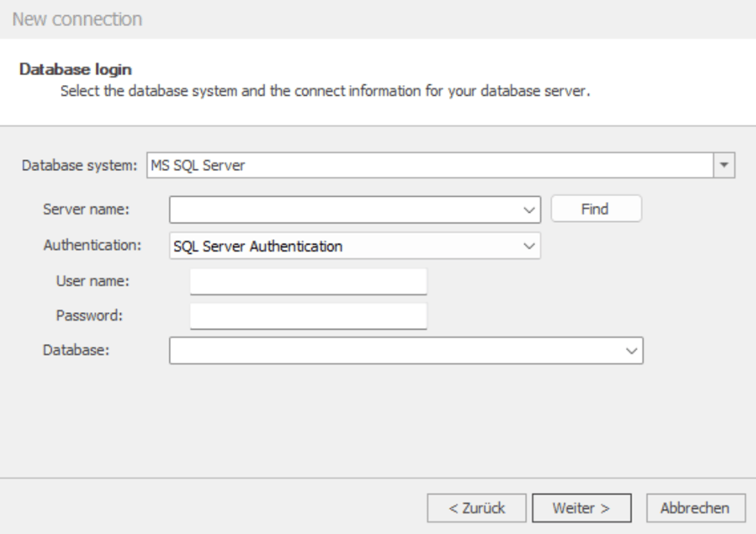Click the 'User name:' label
The width and height of the screenshot is (756, 534).
click(x=93, y=281)
